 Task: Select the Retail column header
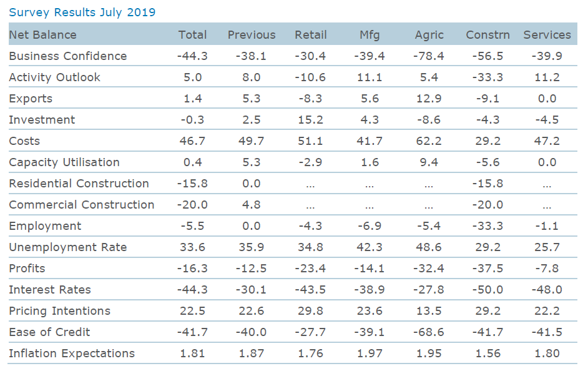pyautogui.click(x=311, y=35)
